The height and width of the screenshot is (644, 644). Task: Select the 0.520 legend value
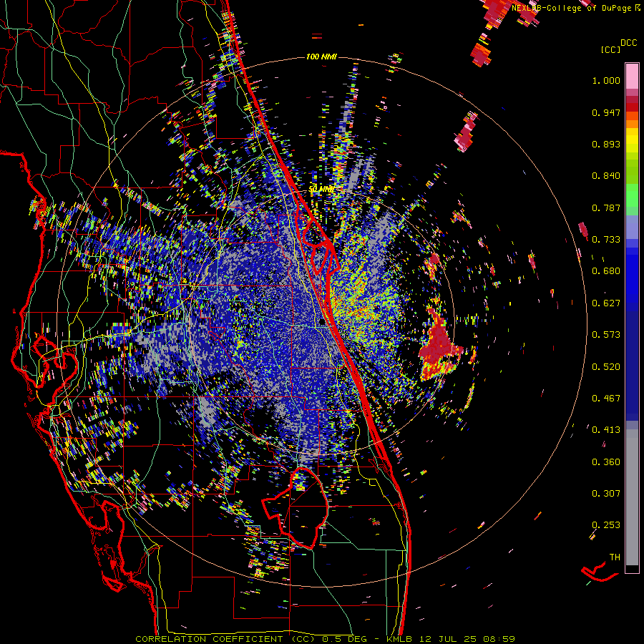coord(606,367)
